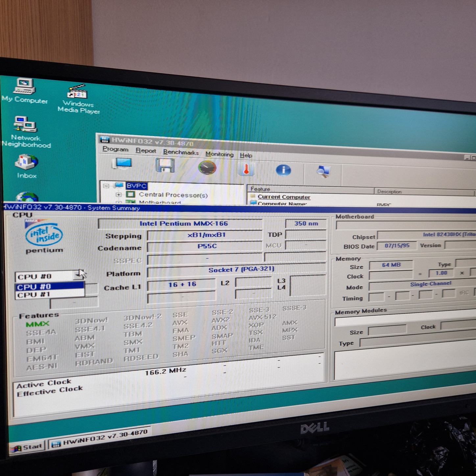This screenshot has height=476, width=476.
Task: Click the Intel Inside Pentium logo
Action: (44, 237)
